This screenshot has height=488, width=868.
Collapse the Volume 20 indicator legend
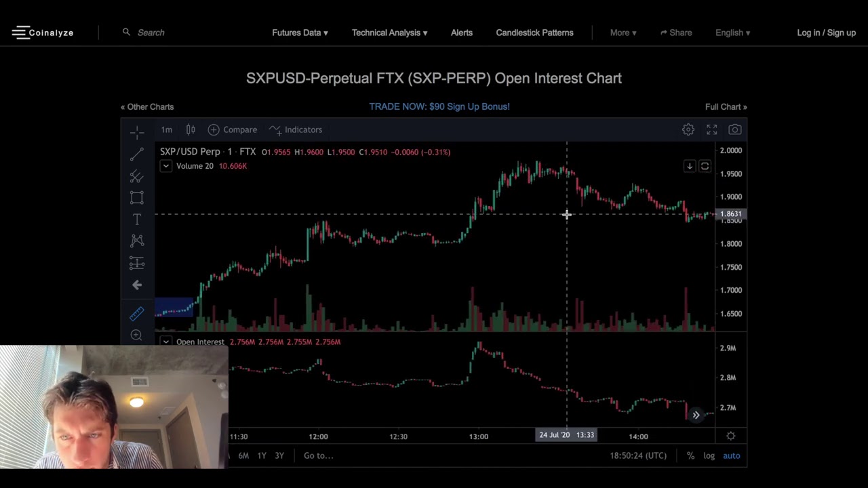point(165,166)
